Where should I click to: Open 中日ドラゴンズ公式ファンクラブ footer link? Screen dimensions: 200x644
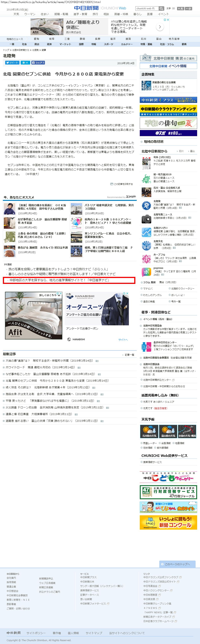pos(161,577)
